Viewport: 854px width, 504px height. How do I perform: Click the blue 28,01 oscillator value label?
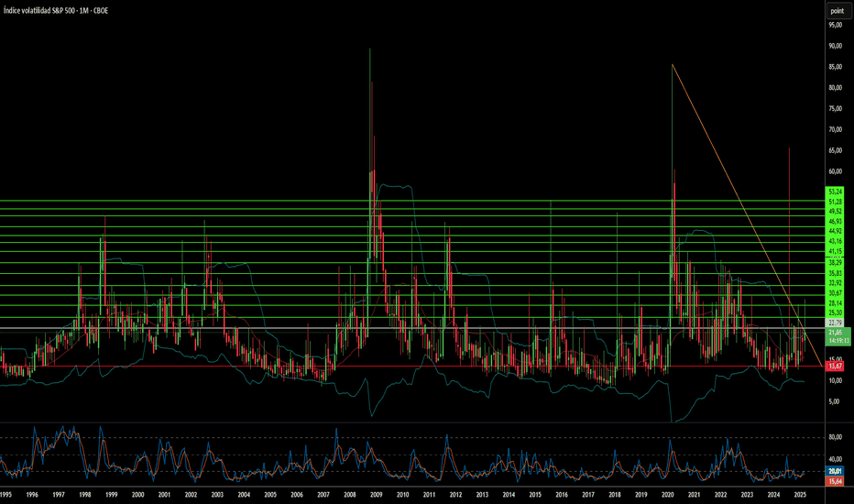(835, 472)
